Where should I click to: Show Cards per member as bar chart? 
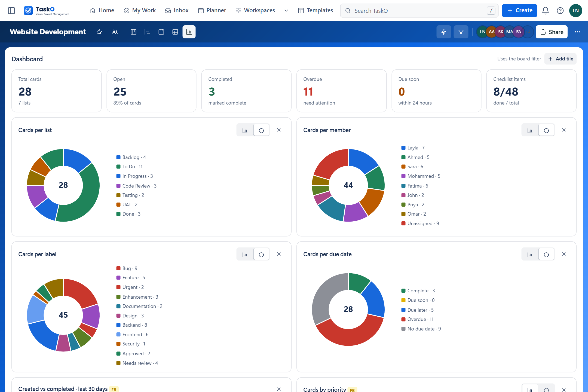[530, 130]
